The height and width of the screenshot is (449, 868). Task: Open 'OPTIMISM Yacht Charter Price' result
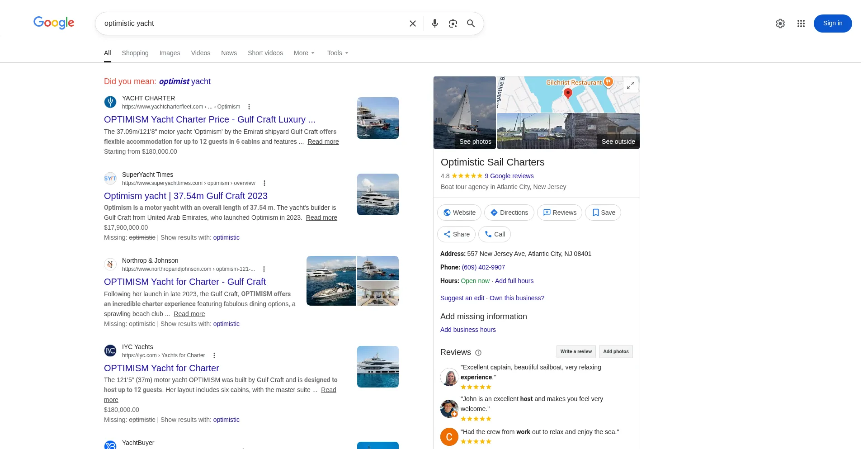210,119
